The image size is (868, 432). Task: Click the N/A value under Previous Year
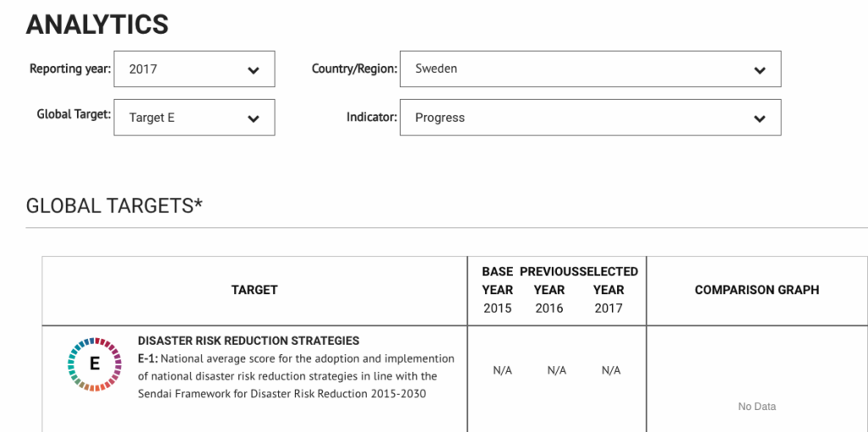click(x=557, y=370)
